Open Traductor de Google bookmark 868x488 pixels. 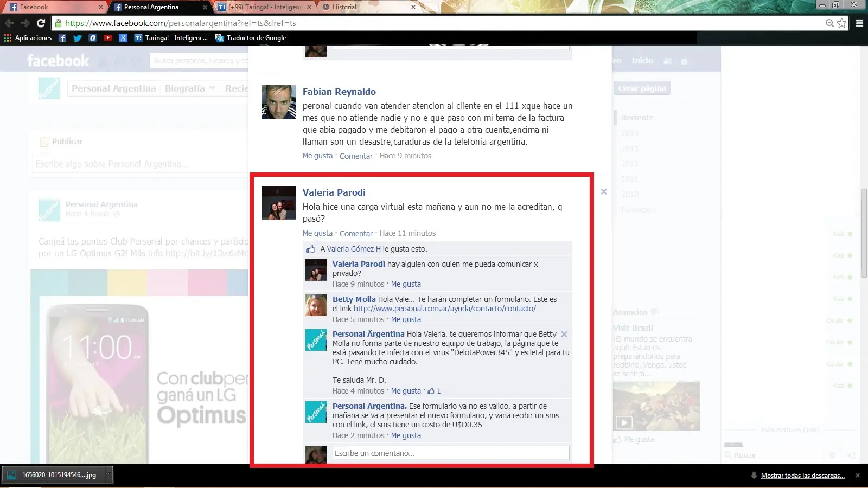click(251, 38)
